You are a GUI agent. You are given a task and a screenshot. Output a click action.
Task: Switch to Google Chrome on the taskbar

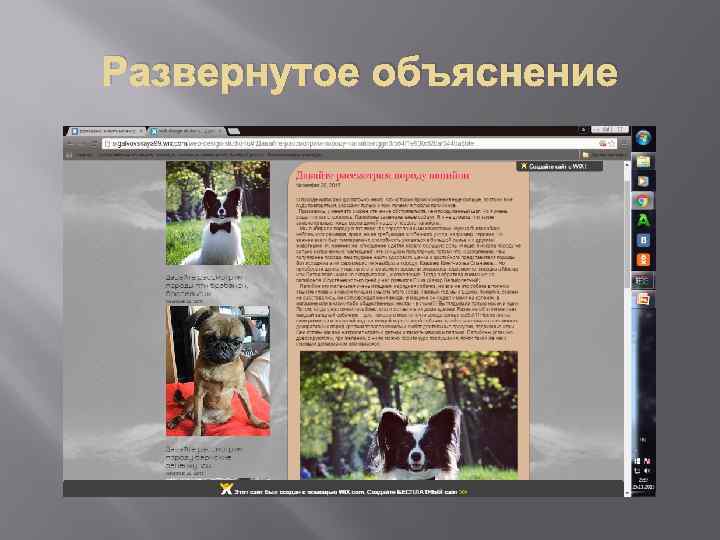pyautogui.click(x=643, y=201)
